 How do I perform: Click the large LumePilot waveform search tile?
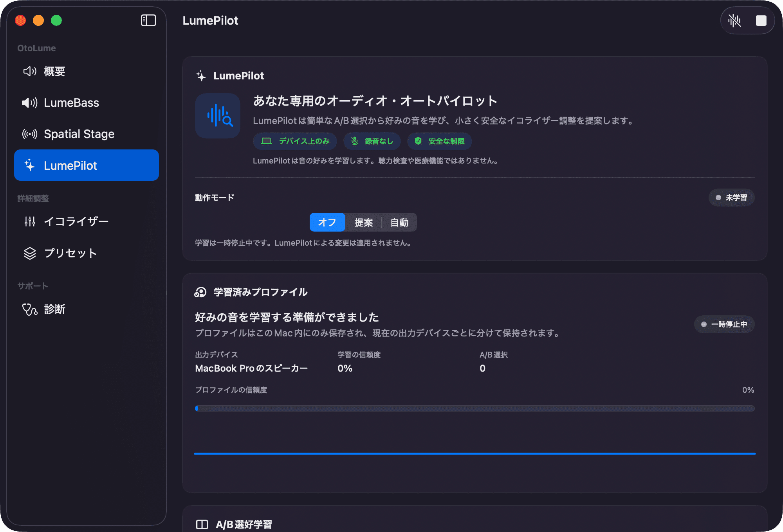tap(218, 116)
